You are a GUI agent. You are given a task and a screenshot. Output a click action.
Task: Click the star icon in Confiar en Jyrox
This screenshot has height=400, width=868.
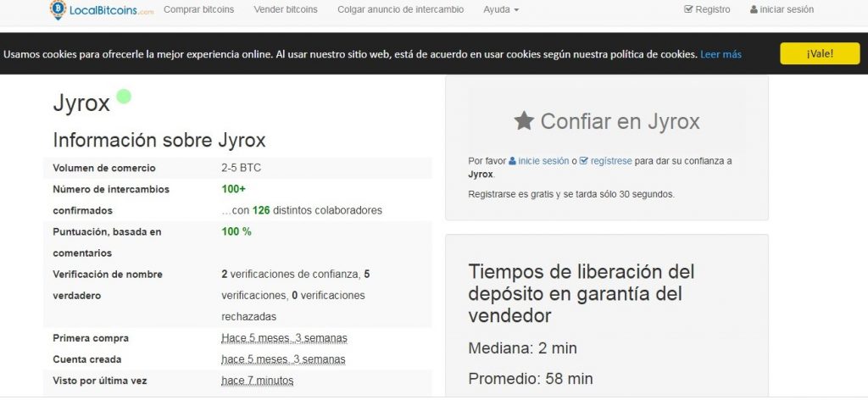524,120
